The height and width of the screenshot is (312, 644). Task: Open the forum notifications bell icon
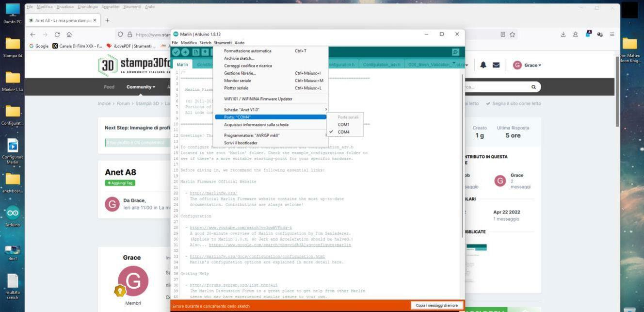(483, 65)
